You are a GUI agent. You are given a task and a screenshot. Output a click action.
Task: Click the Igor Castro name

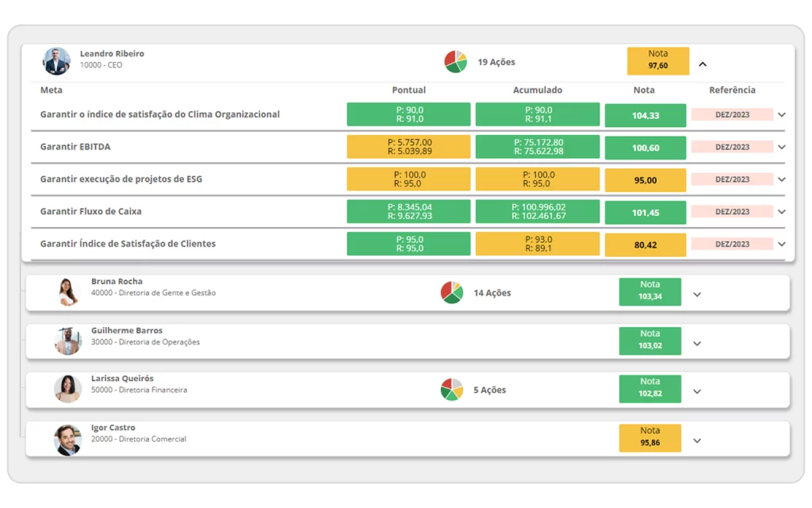113,428
